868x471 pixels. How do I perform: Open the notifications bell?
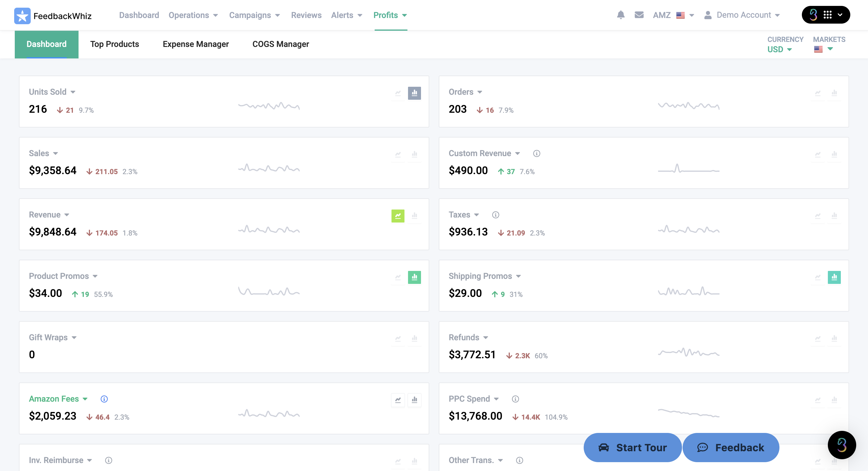pos(621,15)
